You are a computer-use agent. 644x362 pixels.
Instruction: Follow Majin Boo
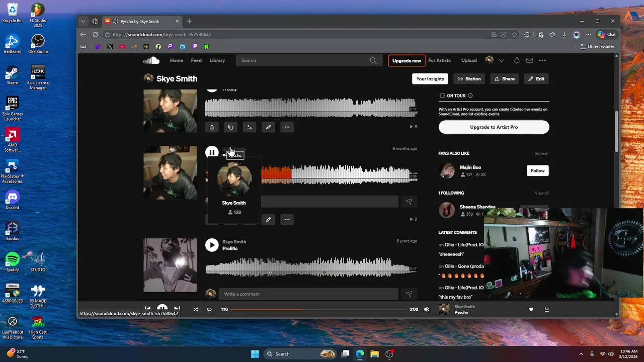click(x=537, y=171)
